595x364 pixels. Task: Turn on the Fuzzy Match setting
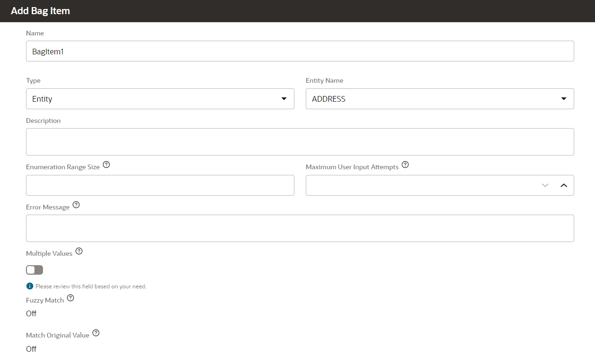[31, 313]
